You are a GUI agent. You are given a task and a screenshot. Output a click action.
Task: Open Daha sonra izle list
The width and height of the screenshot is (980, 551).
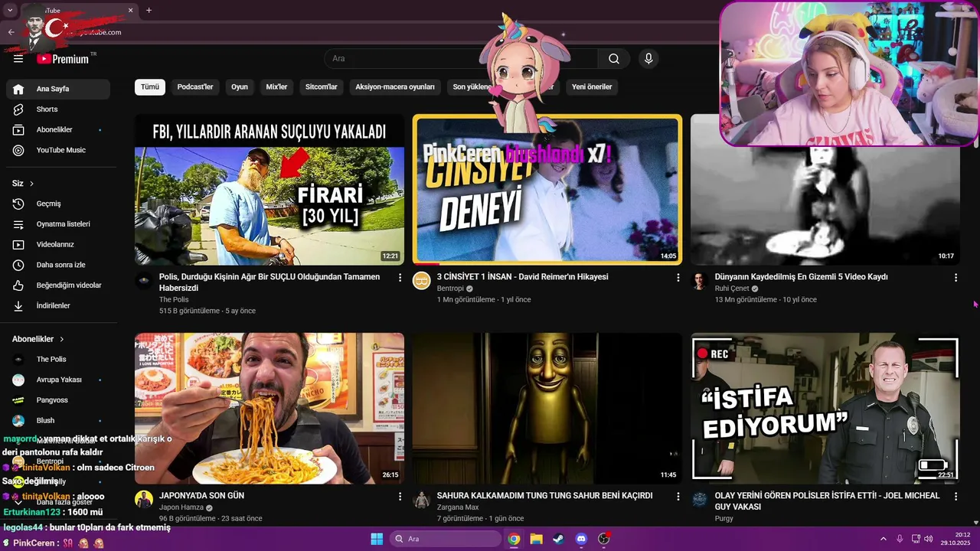(x=58, y=265)
